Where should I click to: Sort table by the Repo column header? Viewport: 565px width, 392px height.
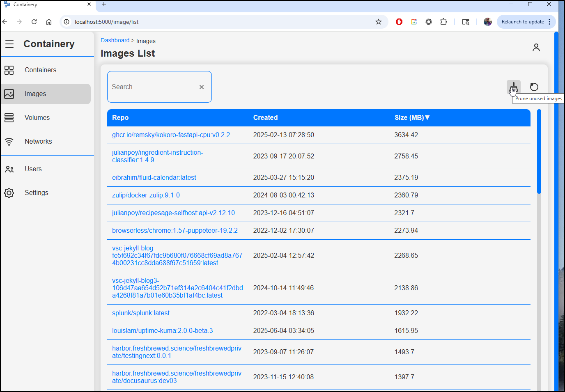120,118
